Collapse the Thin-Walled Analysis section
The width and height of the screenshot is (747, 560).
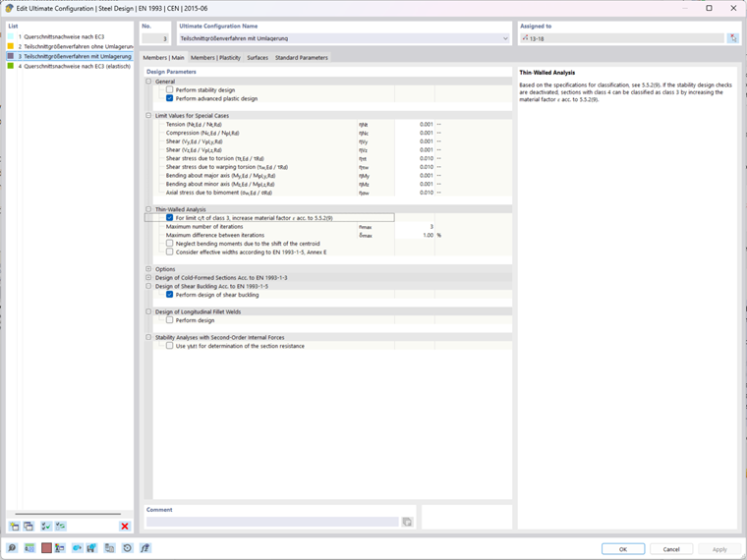tap(148, 209)
